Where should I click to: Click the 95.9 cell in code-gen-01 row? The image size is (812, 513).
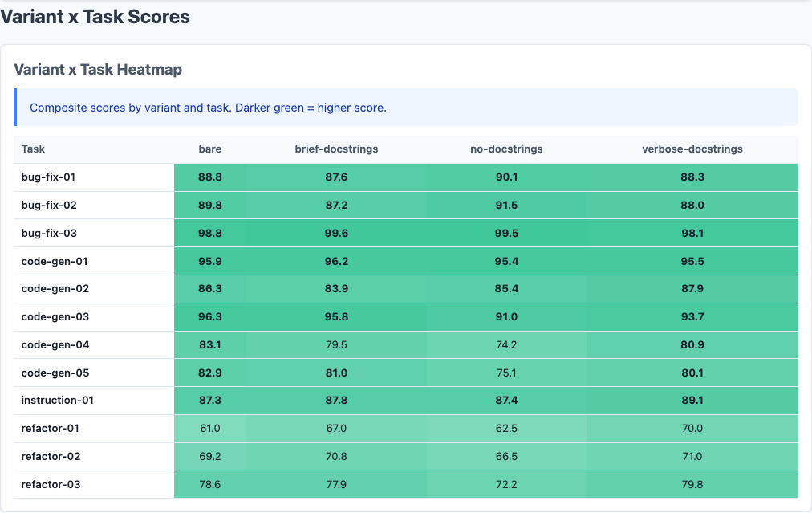(209, 261)
